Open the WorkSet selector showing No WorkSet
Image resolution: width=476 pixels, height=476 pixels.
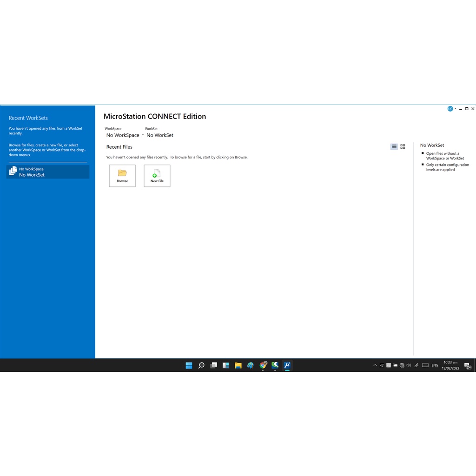(160, 135)
